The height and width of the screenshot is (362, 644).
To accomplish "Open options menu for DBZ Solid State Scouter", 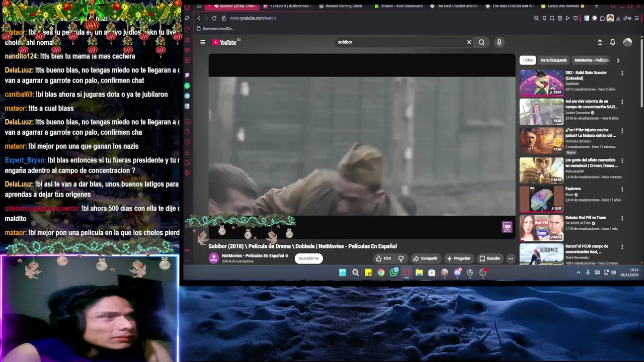I will (x=622, y=73).
